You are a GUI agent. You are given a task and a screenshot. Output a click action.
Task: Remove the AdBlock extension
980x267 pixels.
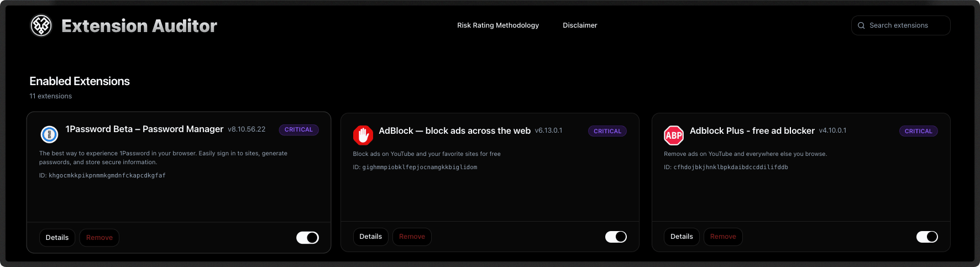tap(412, 237)
